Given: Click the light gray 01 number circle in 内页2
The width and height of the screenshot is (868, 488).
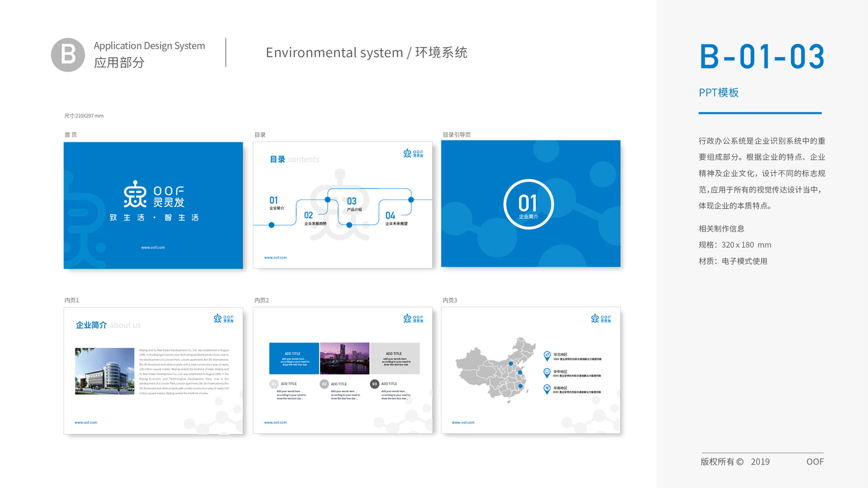Looking at the screenshot, I should tap(274, 384).
